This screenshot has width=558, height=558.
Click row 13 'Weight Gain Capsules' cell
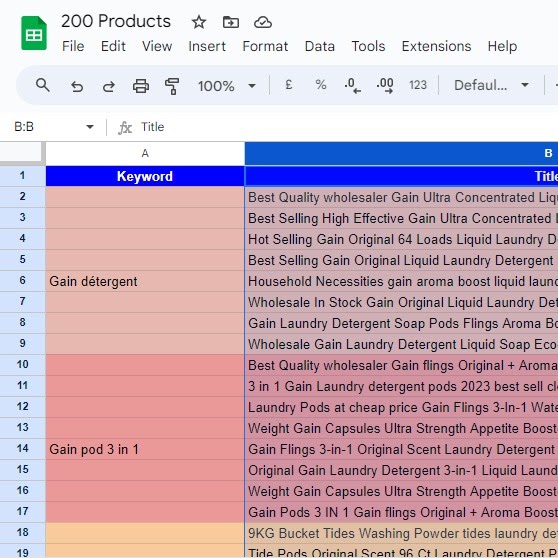[401, 428]
